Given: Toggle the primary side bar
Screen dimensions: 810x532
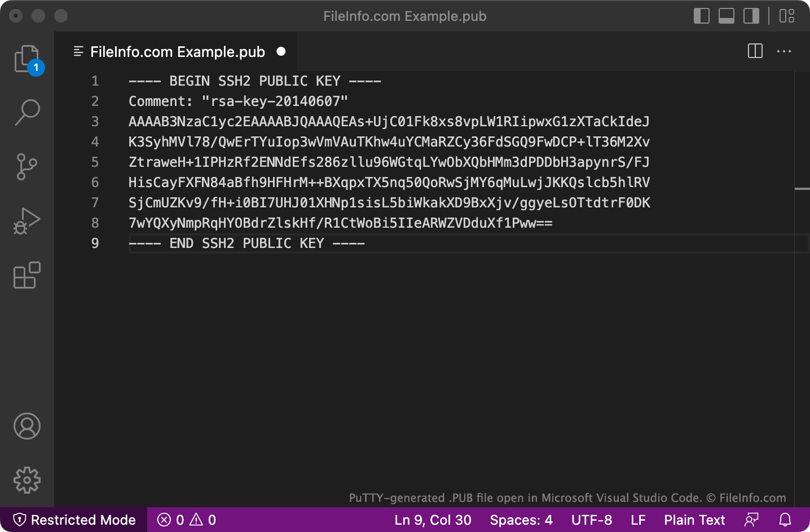Looking at the screenshot, I should tap(701, 16).
